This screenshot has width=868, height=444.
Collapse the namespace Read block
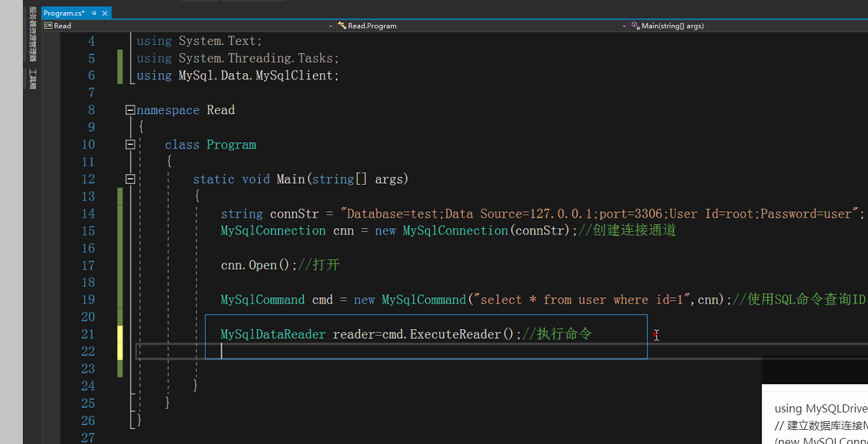[130, 110]
